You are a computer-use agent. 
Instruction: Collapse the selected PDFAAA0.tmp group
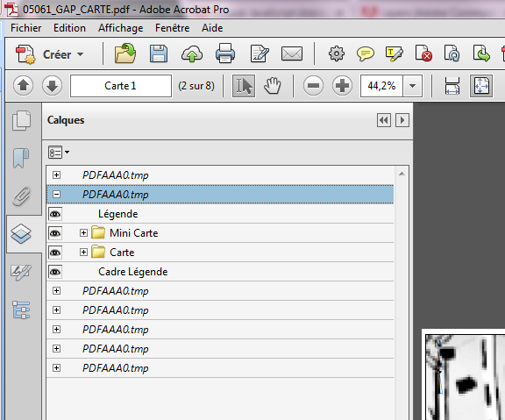pos(56,195)
